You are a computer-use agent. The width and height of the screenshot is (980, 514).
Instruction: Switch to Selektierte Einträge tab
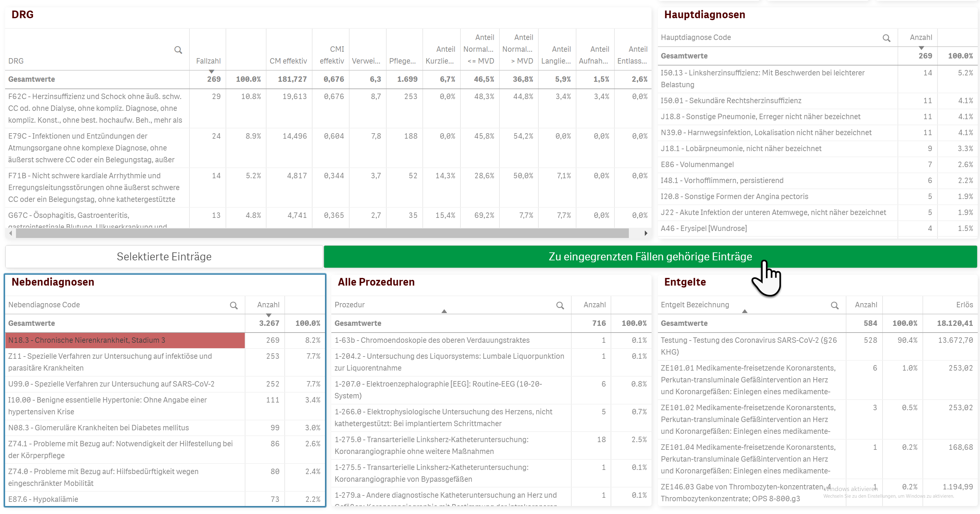164,257
